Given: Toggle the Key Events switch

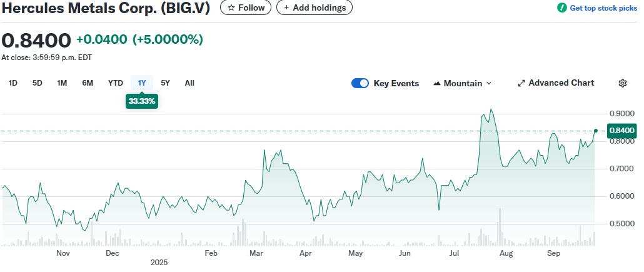Looking at the screenshot, I should tap(360, 83).
